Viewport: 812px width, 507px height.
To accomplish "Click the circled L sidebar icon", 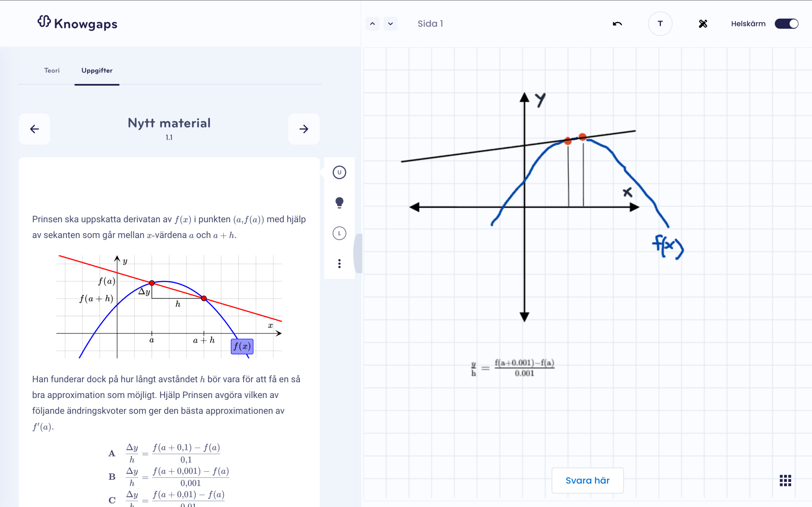I will pyautogui.click(x=339, y=234).
